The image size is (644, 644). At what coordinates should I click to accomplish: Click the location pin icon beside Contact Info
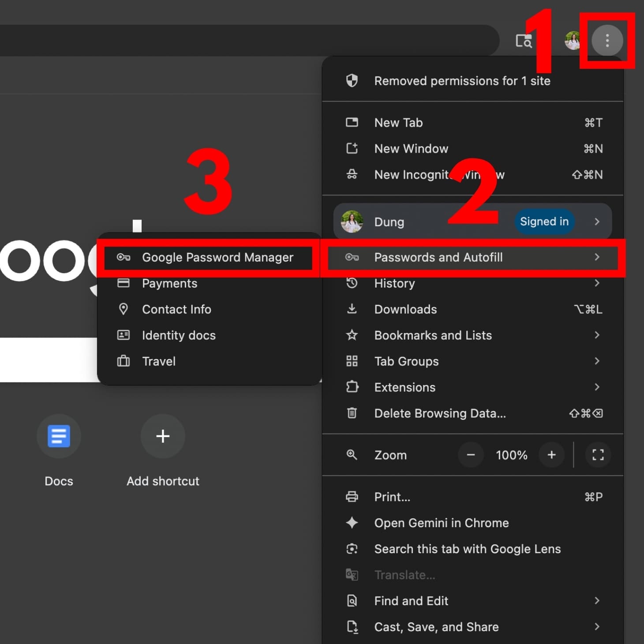click(x=123, y=309)
